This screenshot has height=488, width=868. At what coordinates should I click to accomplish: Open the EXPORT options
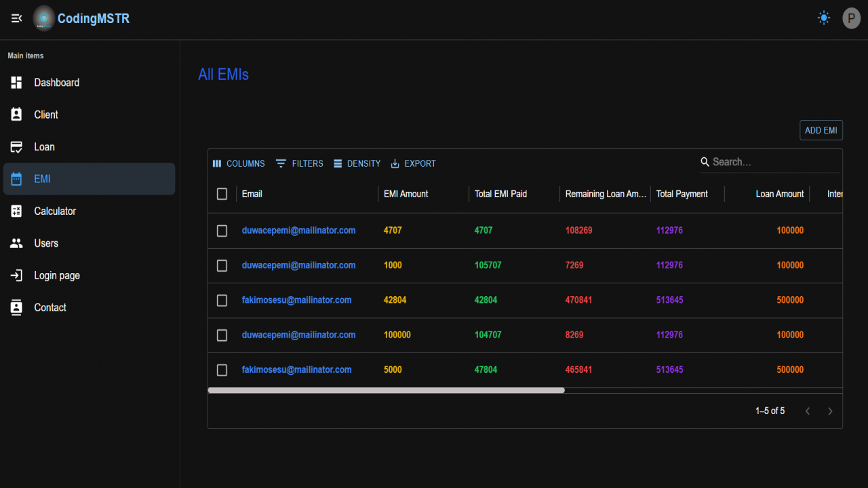pos(413,163)
